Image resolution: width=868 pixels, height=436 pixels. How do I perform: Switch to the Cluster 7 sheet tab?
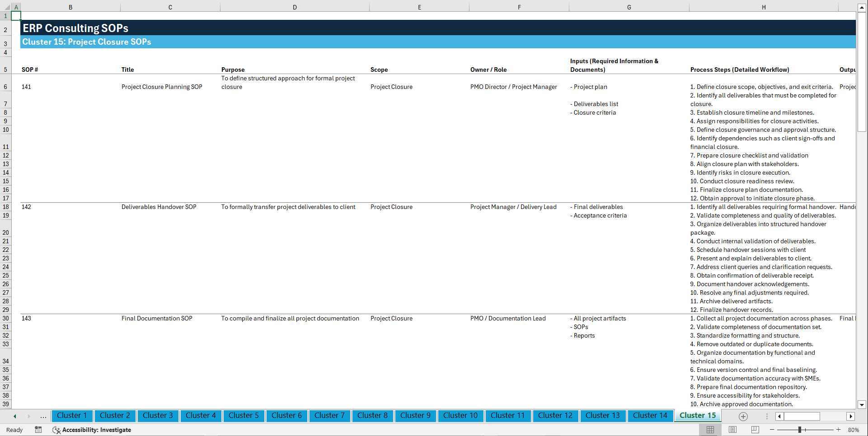[329, 416]
